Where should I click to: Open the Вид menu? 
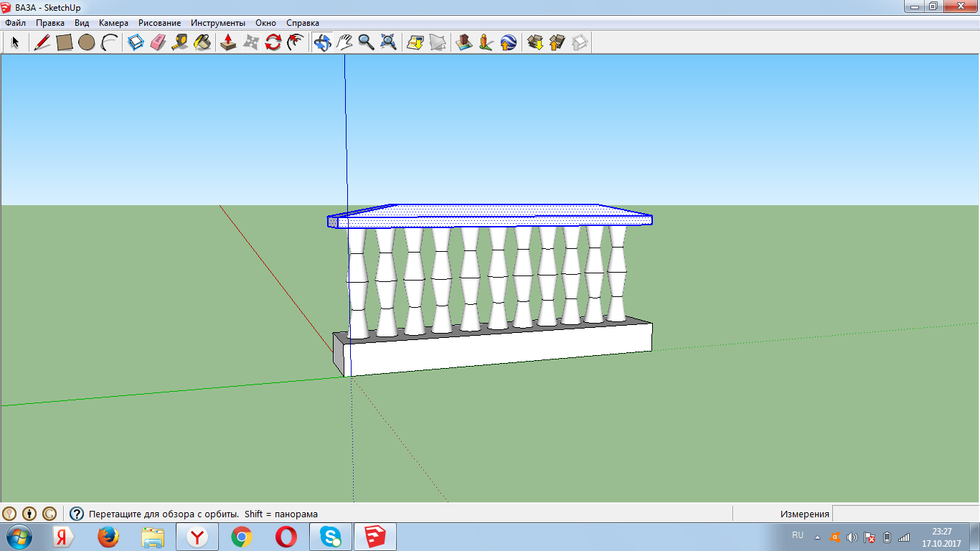(82, 23)
